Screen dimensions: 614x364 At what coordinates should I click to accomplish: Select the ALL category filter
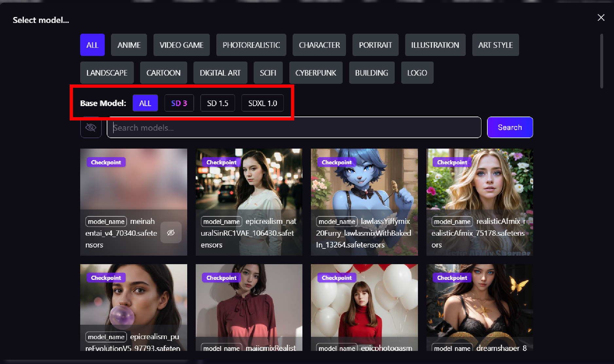pyautogui.click(x=92, y=45)
